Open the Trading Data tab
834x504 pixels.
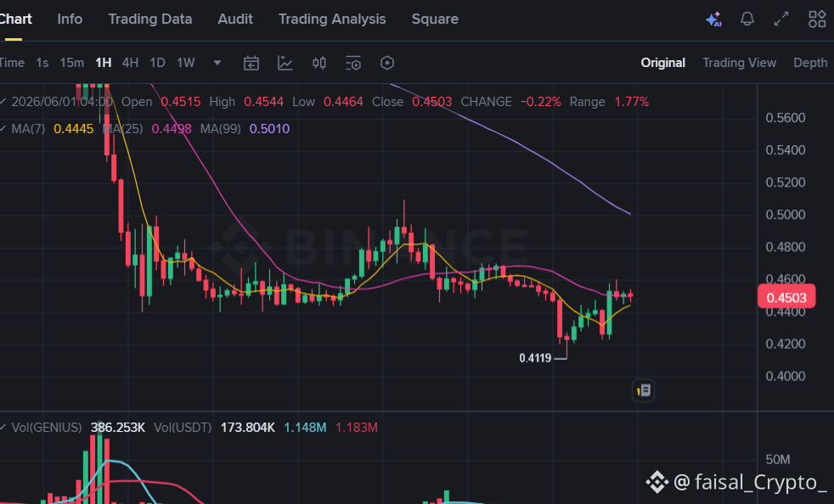(x=150, y=20)
